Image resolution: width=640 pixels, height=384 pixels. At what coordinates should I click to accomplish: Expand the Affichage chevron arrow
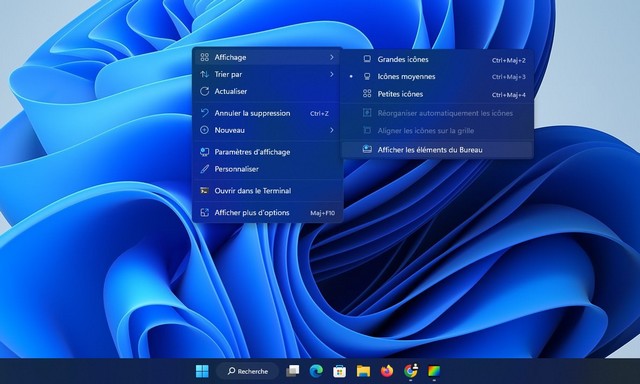tap(331, 57)
